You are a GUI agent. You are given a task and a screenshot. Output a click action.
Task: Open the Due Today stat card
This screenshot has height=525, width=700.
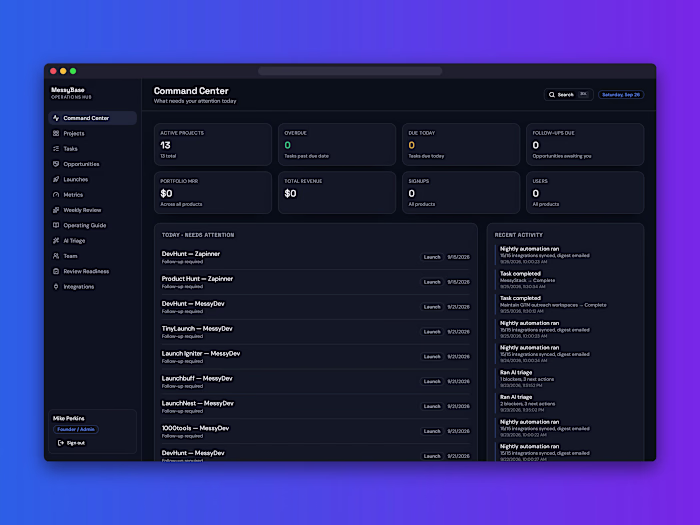(x=461, y=145)
